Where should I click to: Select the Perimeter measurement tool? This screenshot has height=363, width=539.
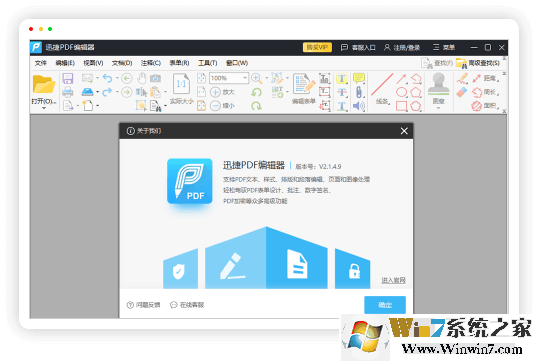(x=485, y=92)
